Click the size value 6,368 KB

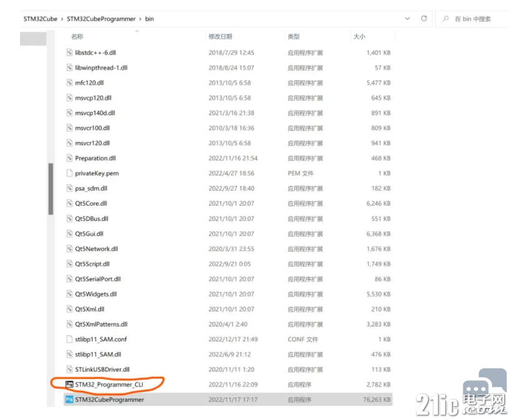click(x=379, y=234)
